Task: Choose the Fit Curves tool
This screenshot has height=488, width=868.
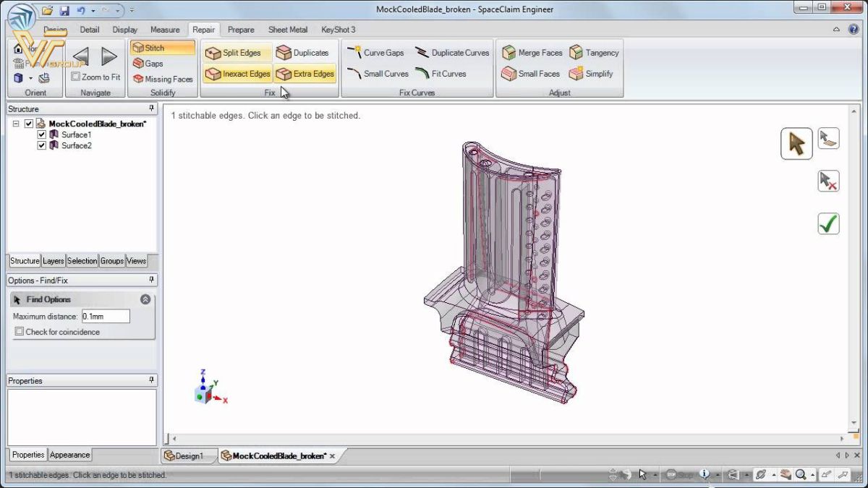Action: [441, 74]
